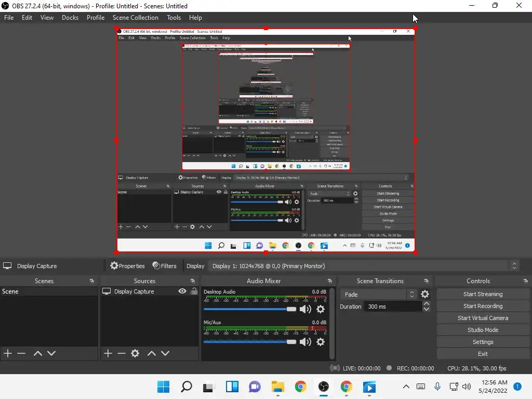The height and width of the screenshot is (399, 532).
Task: Open Desktop Audio settings gear
Action: [320, 309]
